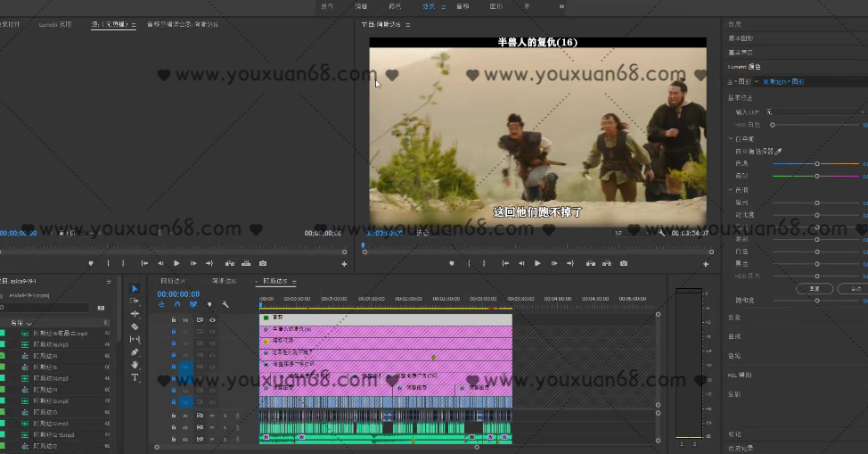868x454 pixels.
Task: Collapse the White Balance section
Action: (x=731, y=139)
